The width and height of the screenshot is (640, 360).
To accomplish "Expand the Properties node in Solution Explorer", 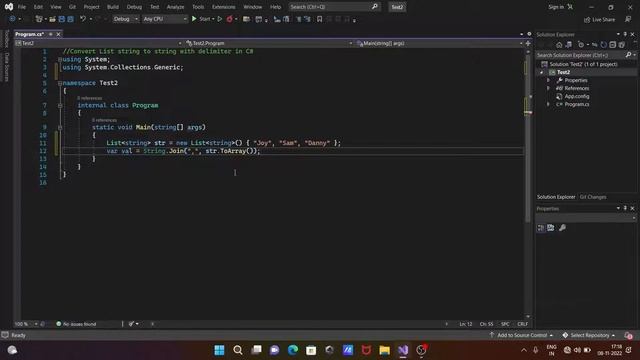I will (x=548, y=80).
